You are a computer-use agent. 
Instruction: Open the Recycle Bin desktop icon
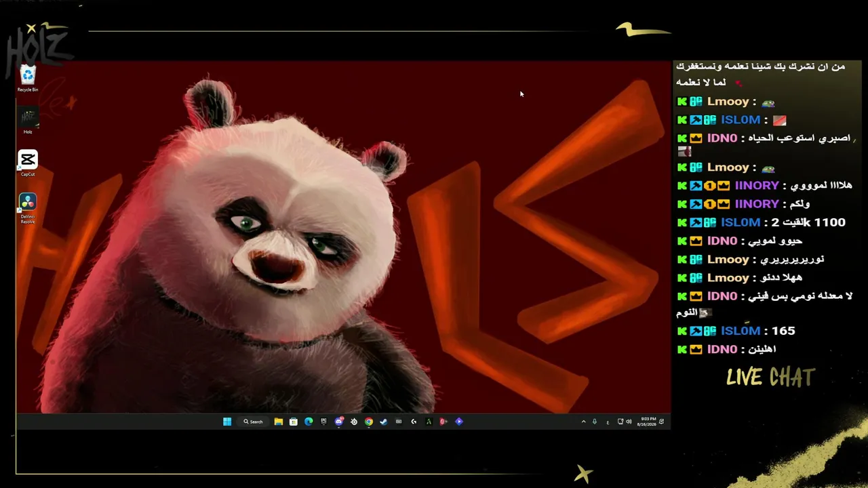[28, 79]
